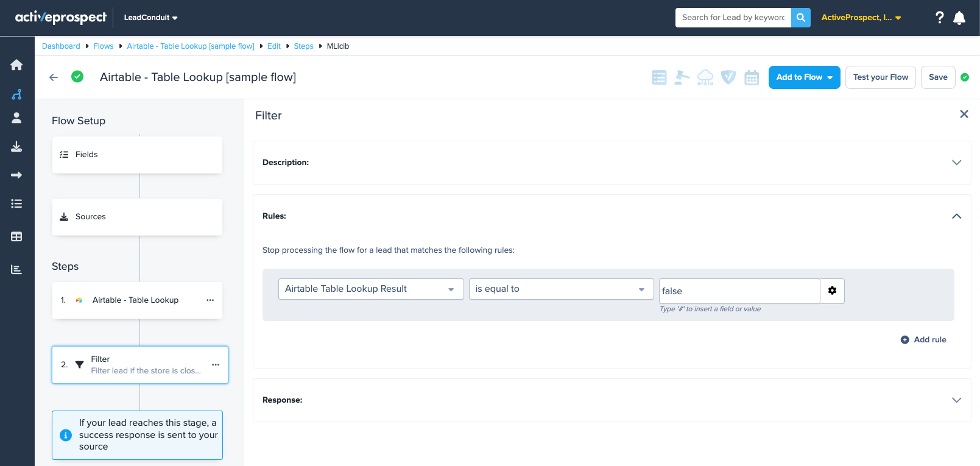Screen dimensions: 980x466
Task: Click the Test your Flow button
Action: [x=880, y=77]
